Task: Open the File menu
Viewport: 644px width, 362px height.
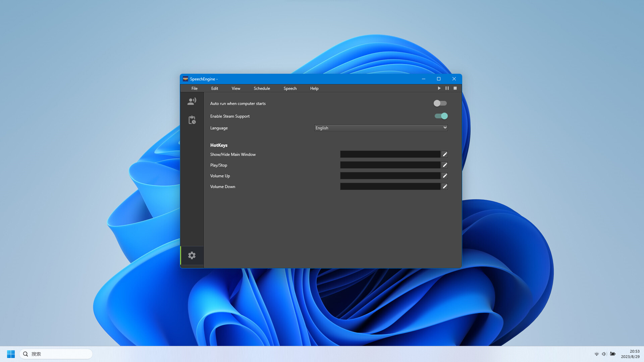Action: [x=194, y=88]
